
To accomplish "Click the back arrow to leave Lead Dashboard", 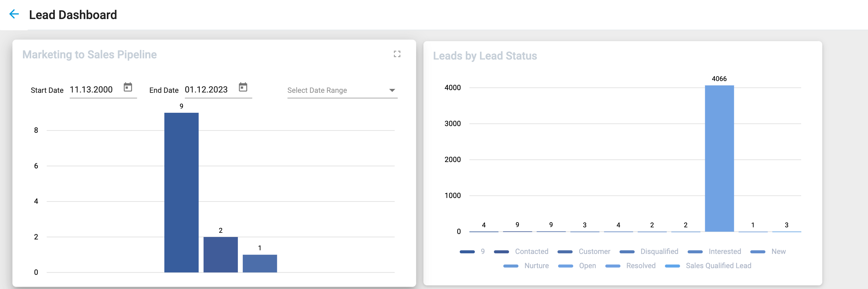I will coord(14,15).
